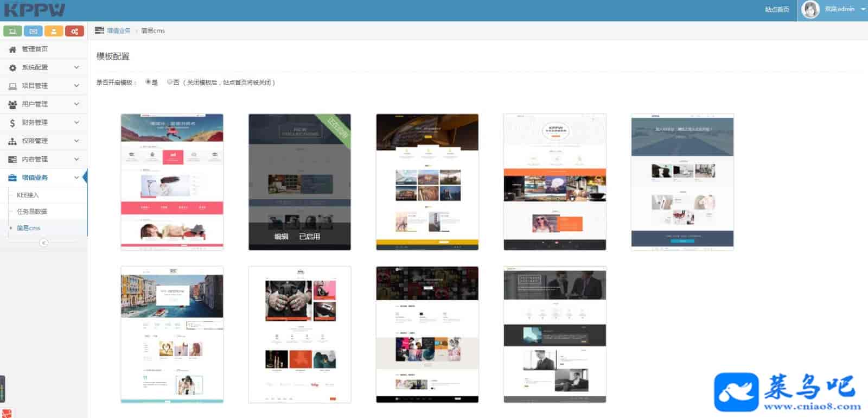
Task: Go to 站点首页 link in header
Action: pyautogui.click(x=777, y=9)
